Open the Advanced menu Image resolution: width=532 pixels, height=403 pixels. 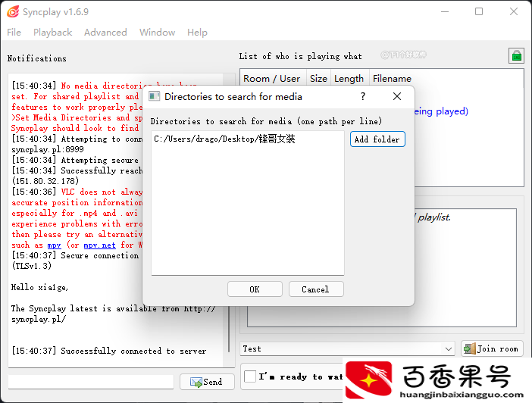(x=105, y=33)
